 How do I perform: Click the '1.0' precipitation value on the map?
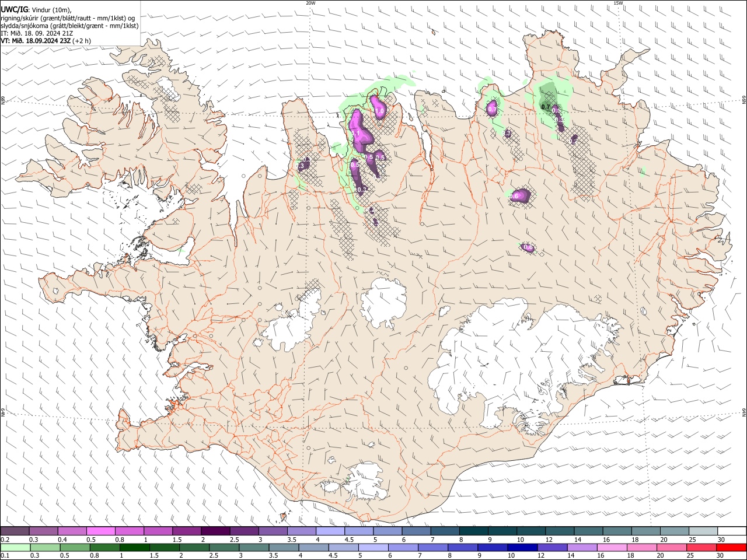379,111
